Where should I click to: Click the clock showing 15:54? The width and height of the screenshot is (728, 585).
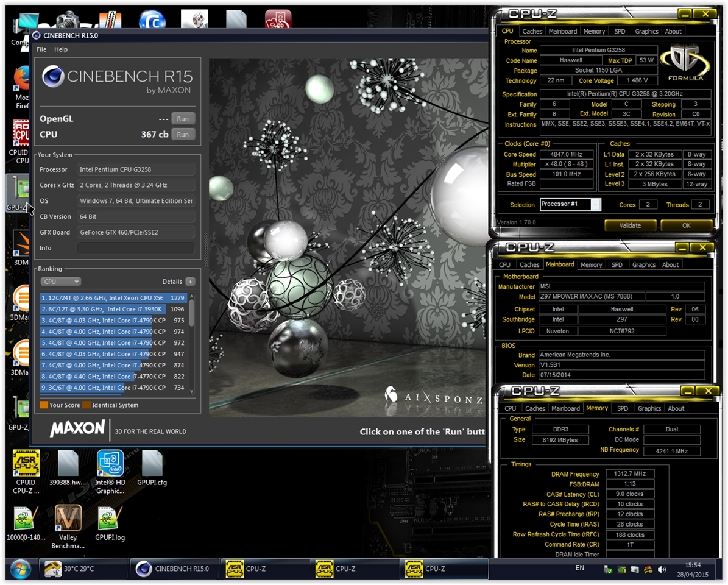pos(693,565)
